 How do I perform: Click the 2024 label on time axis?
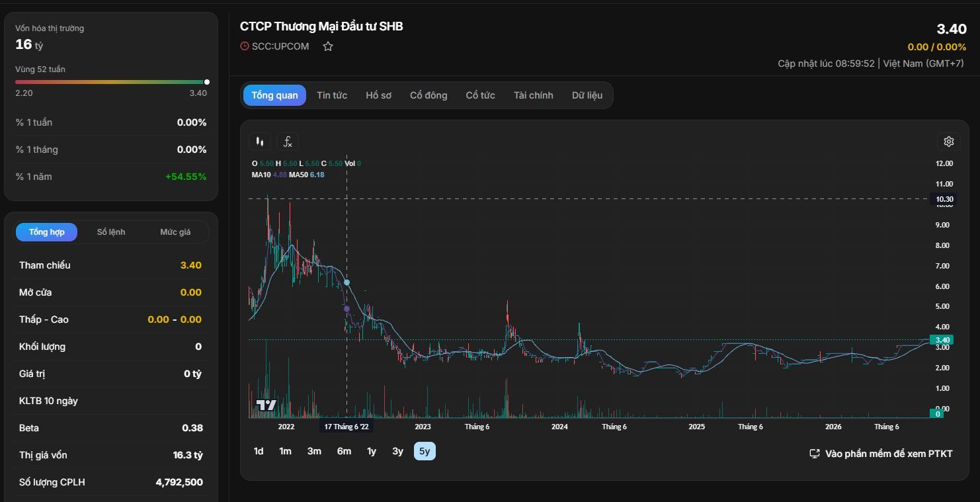pos(559,427)
